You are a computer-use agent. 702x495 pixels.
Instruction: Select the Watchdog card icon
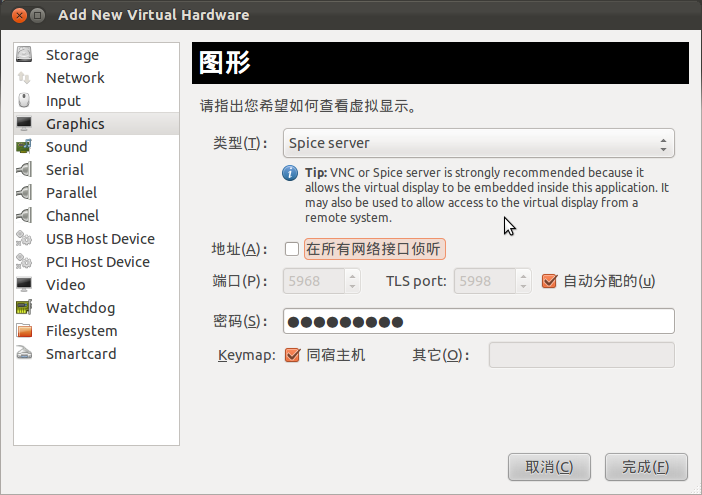pyautogui.click(x=24, y=307)
